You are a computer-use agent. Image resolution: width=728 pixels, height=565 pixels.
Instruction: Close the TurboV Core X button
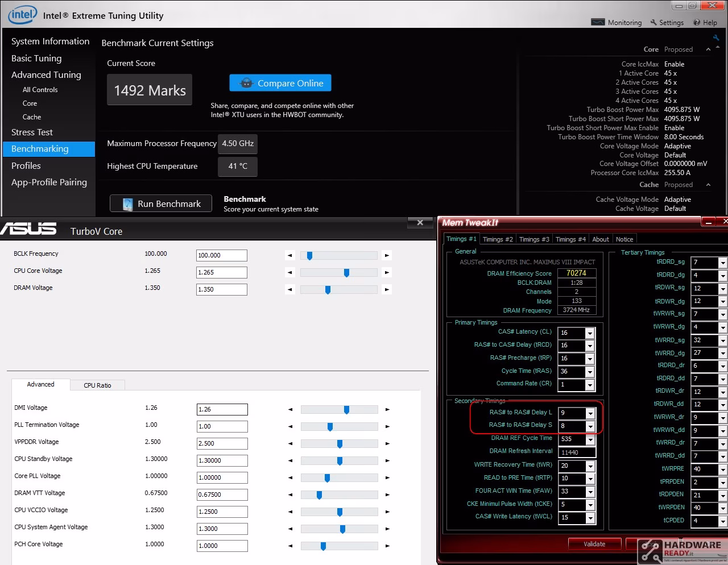(x=420, y=222)
